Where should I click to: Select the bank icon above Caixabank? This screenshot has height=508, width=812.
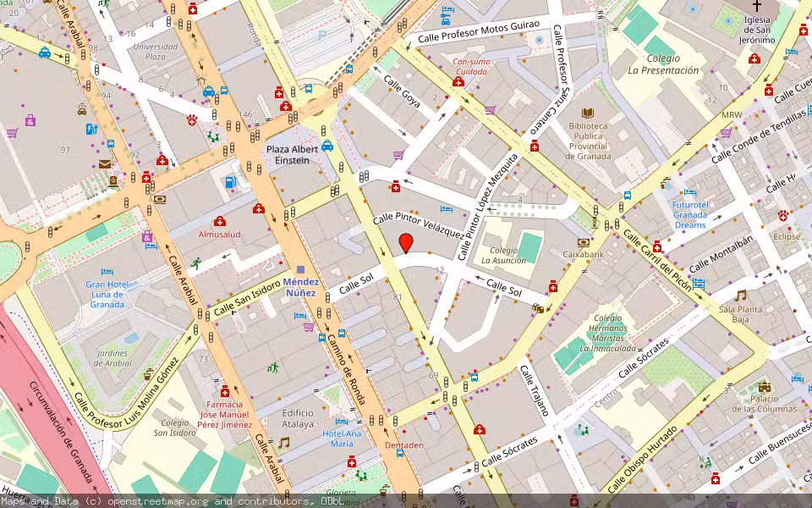pos(584,242)
